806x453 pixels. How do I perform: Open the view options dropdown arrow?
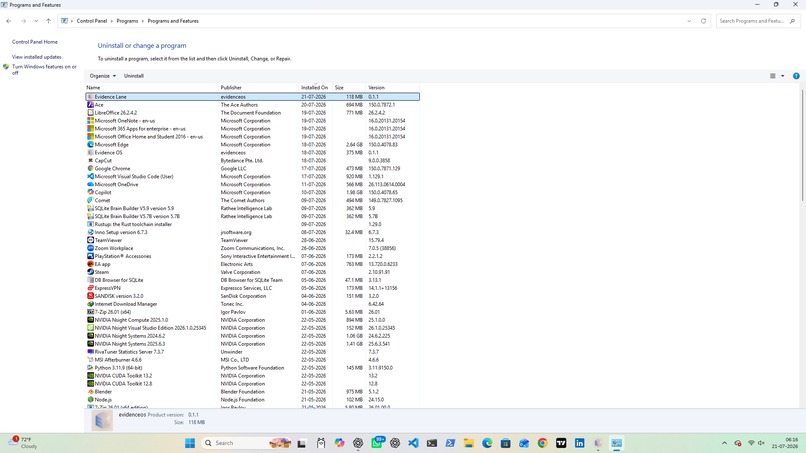(782, 76)
